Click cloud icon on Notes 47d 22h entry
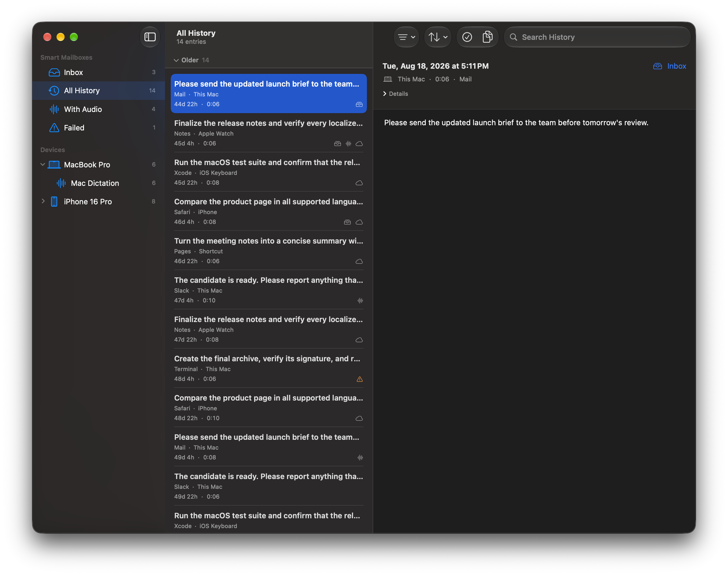 (x=359, y=340)
